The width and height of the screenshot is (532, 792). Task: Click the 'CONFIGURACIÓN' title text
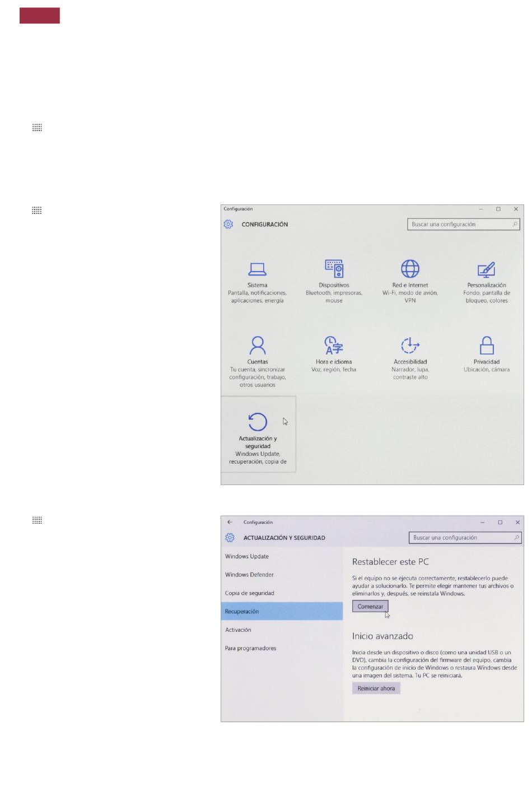[x=264, y=224]
